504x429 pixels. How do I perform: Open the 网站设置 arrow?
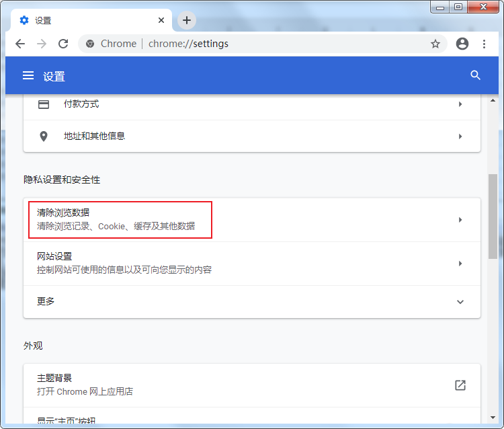pos(460,264)
